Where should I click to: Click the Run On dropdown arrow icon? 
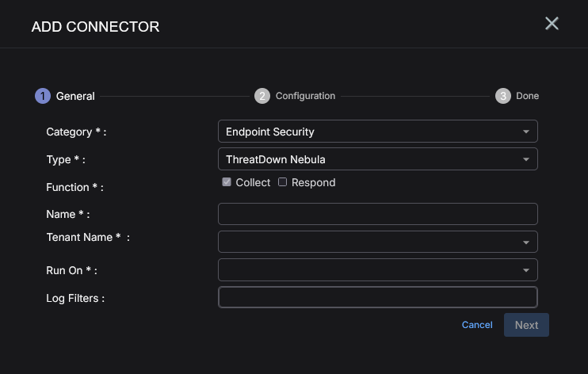point(525,270)
